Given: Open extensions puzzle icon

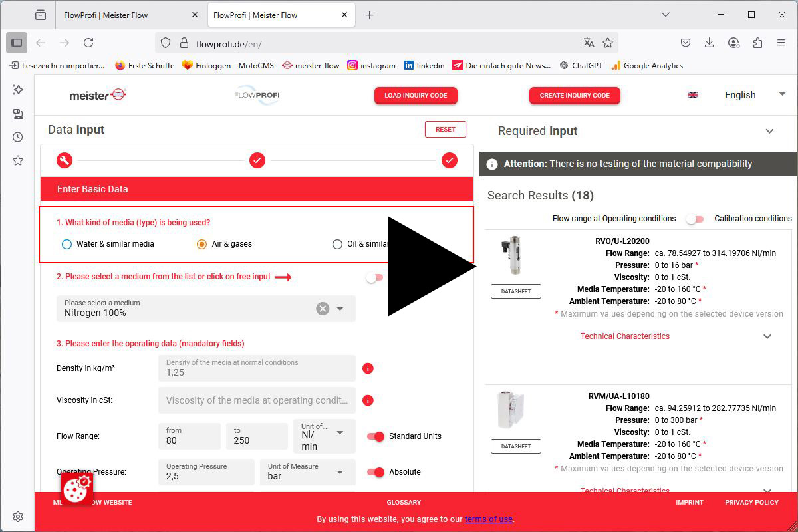Looking at the screenshot, I should coord(757,43).
